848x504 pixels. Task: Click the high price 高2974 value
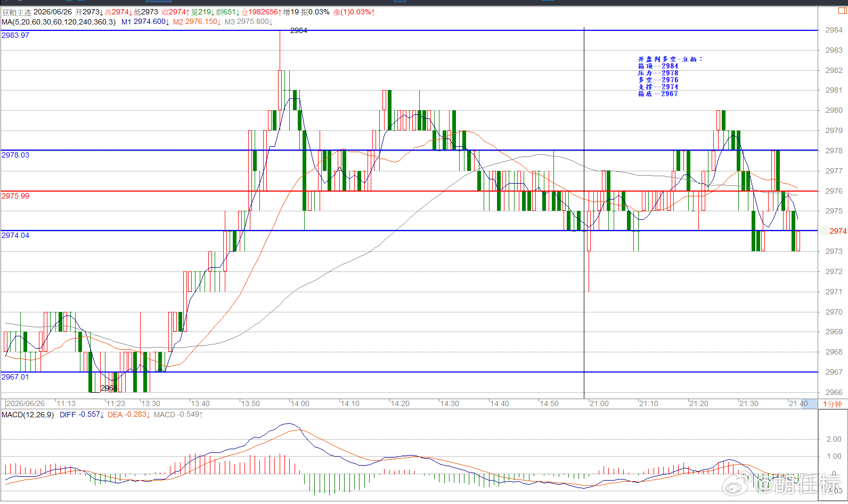[x=118, y=12]
